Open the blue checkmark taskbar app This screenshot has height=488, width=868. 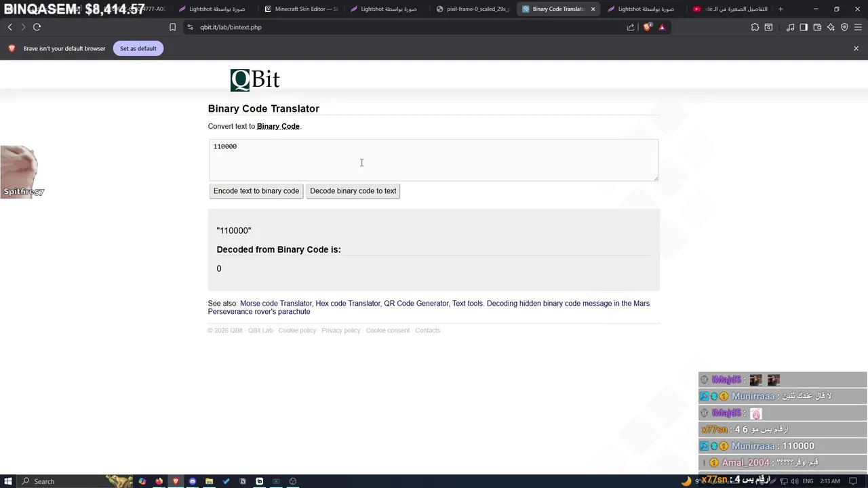tap(226, 481)
